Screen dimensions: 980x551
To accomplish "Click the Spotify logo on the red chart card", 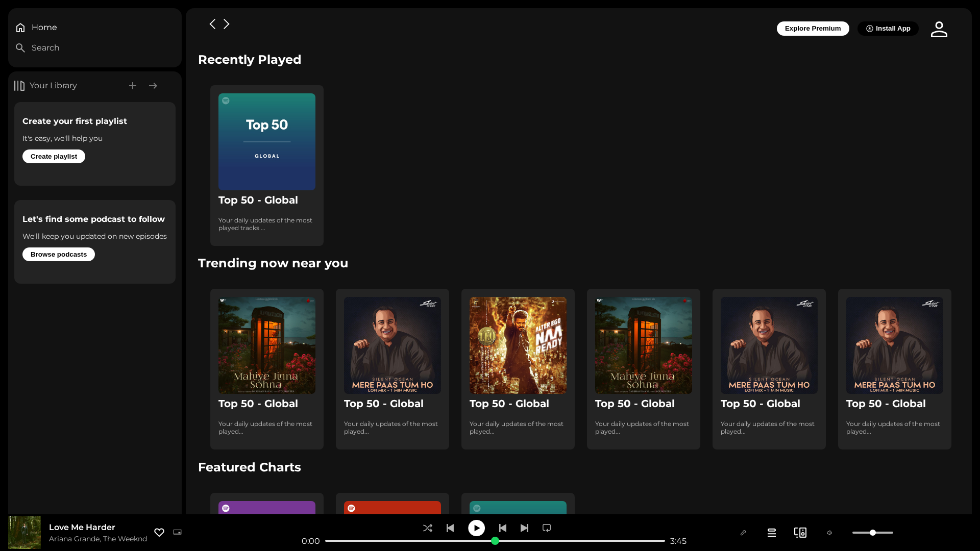I will tap(351, 508).
